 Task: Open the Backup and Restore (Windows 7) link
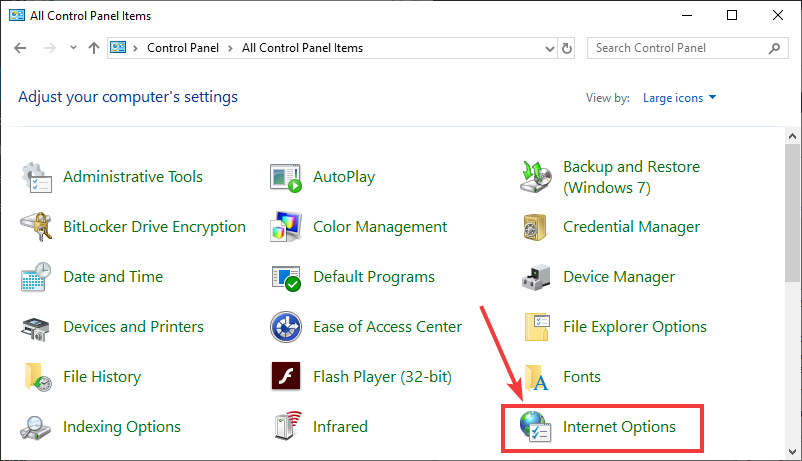coord(631,177)
